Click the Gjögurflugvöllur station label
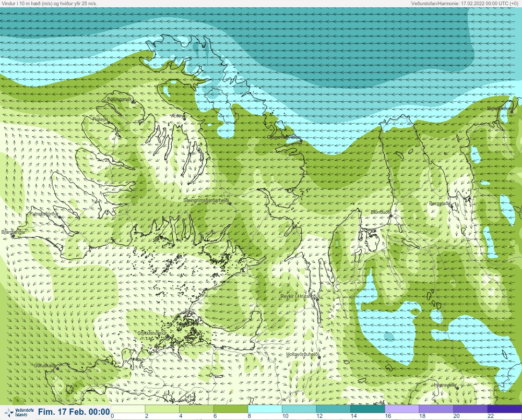The height and width of the screenshot is (420, 522). point(283,137)
